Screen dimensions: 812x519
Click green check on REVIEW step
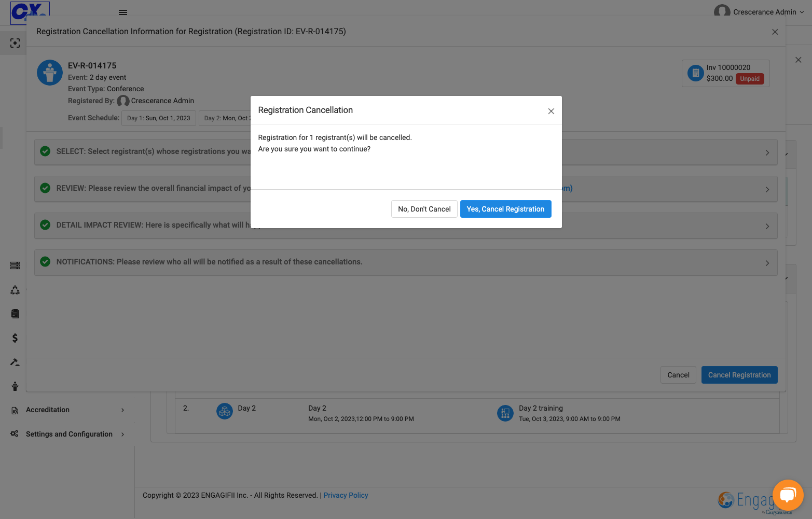(45, 188)
